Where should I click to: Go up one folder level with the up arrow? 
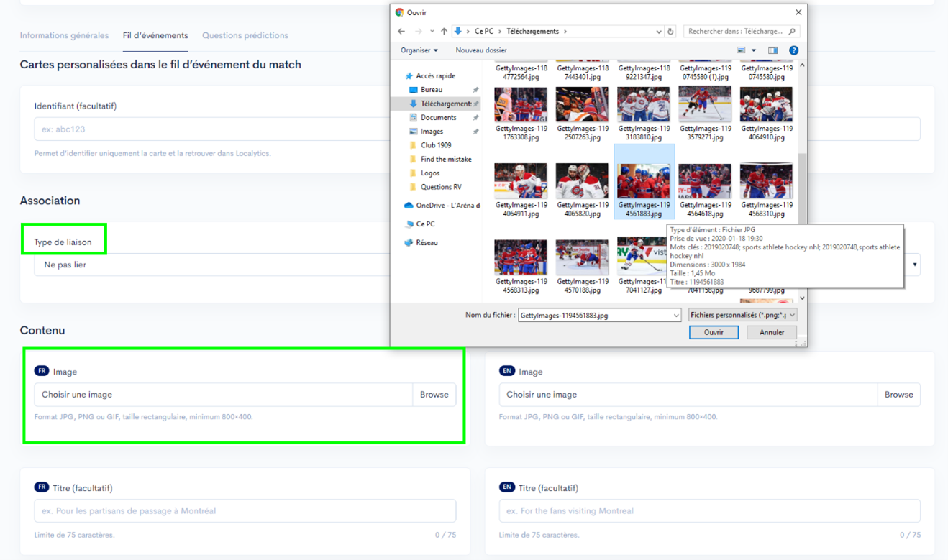(444, 32)
